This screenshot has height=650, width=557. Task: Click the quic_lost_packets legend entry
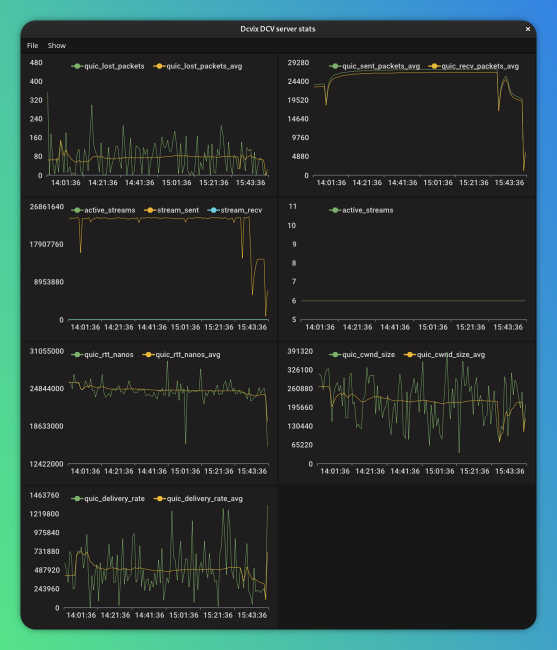point(108,66)
